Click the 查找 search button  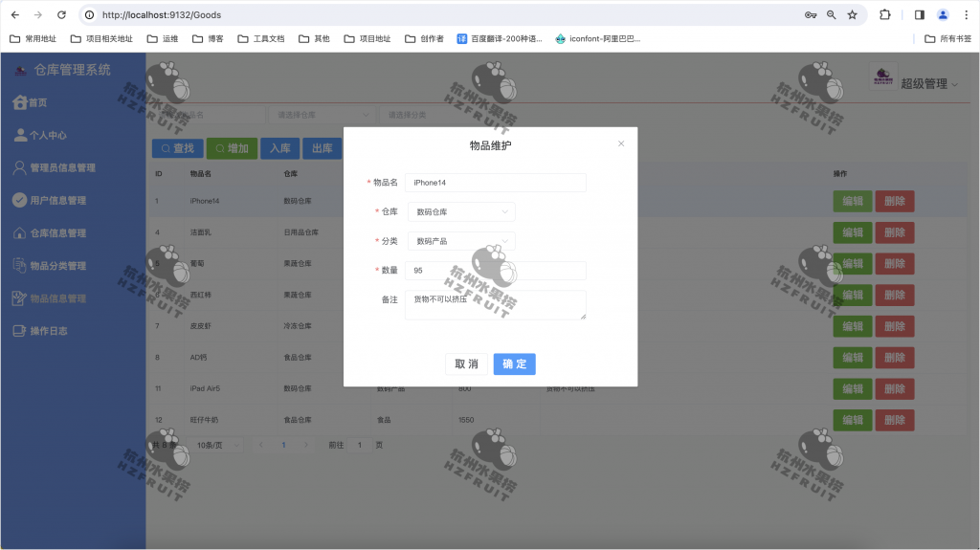(x=177, y=149)
